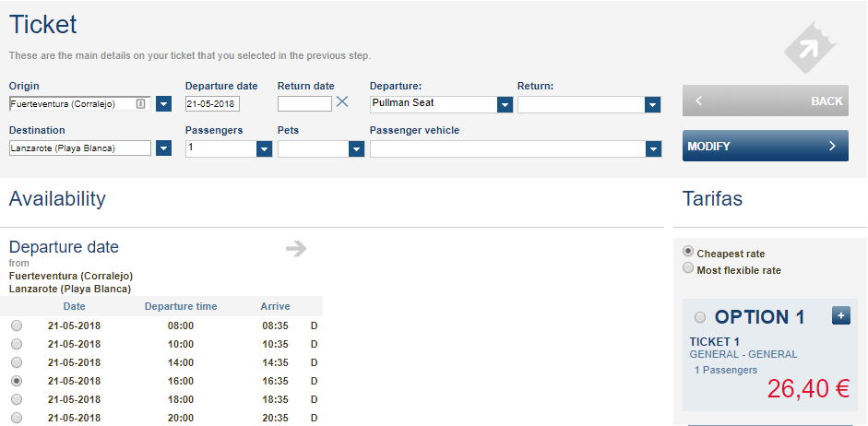Open the Destination dropdown arrow
The height and width of the screenshot is (426, 868).
pos(164,148)
